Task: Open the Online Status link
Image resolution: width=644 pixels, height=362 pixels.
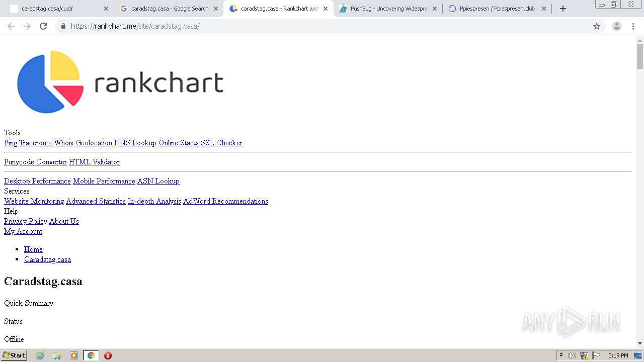Action: point(179,143)
